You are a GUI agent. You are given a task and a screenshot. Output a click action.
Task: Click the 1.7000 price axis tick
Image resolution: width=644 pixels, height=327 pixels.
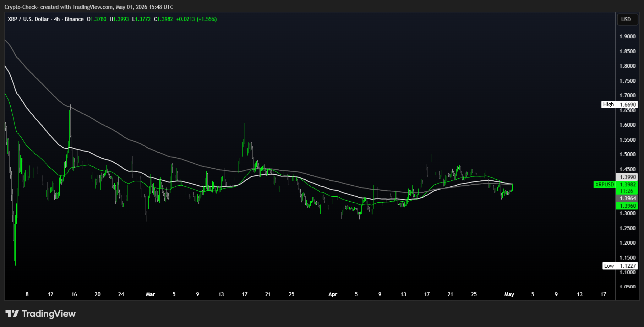click(x=627, y=96)
